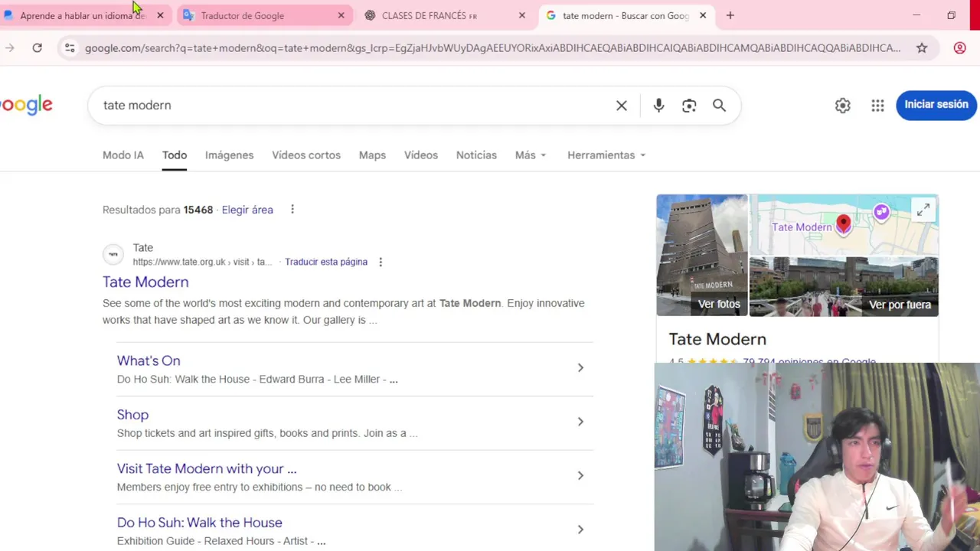Click the tate modern search input field
The height and width of the screenshot is (551, 980).
(x=352, y=106)
